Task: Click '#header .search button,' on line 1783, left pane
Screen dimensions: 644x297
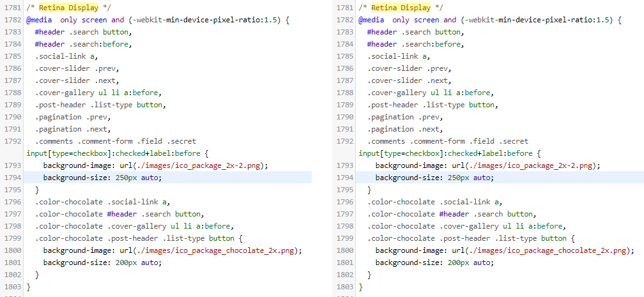Action: [x=83, y=32]
